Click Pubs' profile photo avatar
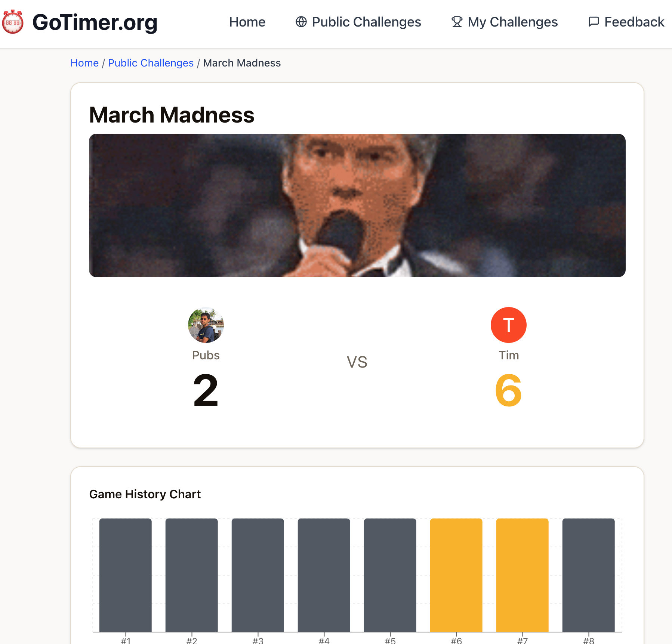 206,325
